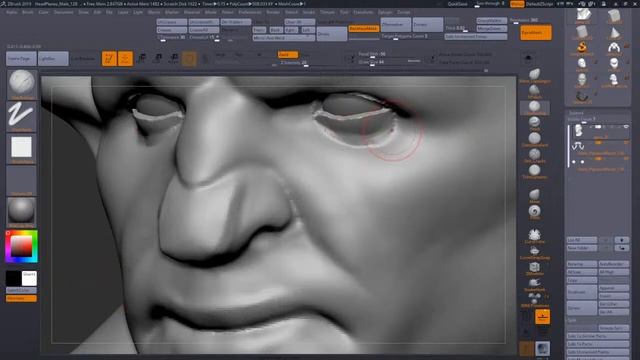
Task: Toggle Draw mode button
Action: [x=125, y=58]
